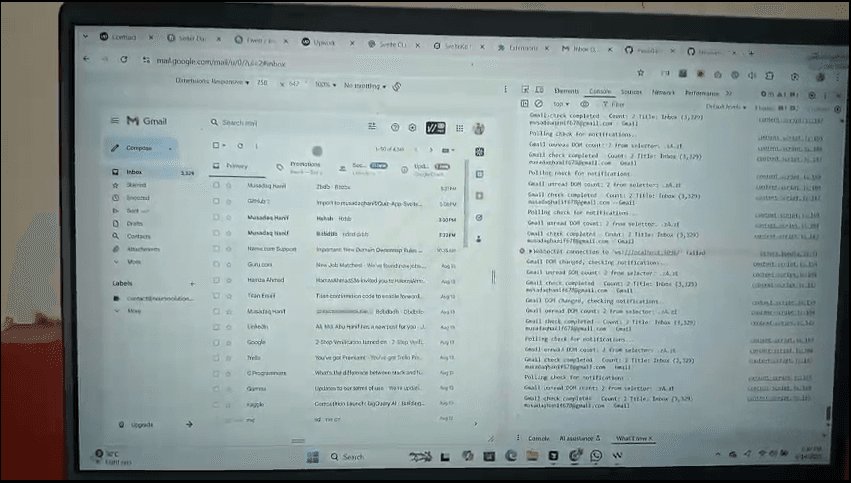This screenshot has height=483, width=851.
Task: Star the Google 2-Step Verification email
Action: pos(229,343)
